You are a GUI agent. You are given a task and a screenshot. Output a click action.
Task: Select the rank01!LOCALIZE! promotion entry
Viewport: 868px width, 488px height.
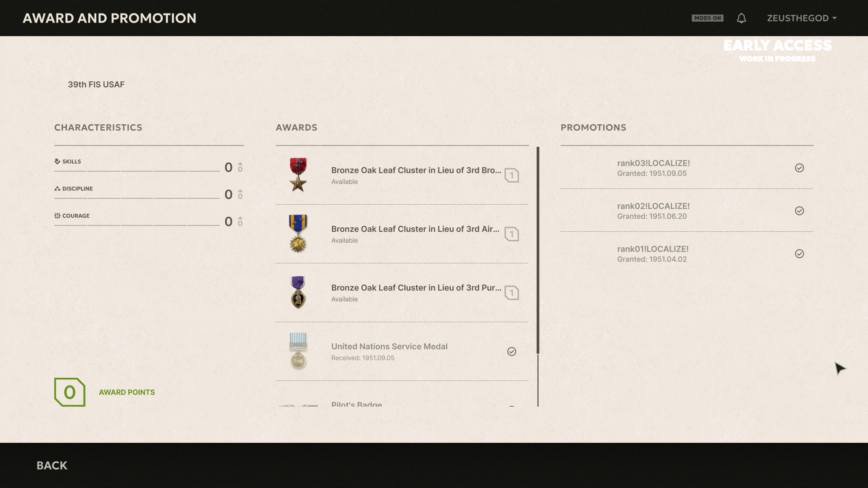coord(687,253)
